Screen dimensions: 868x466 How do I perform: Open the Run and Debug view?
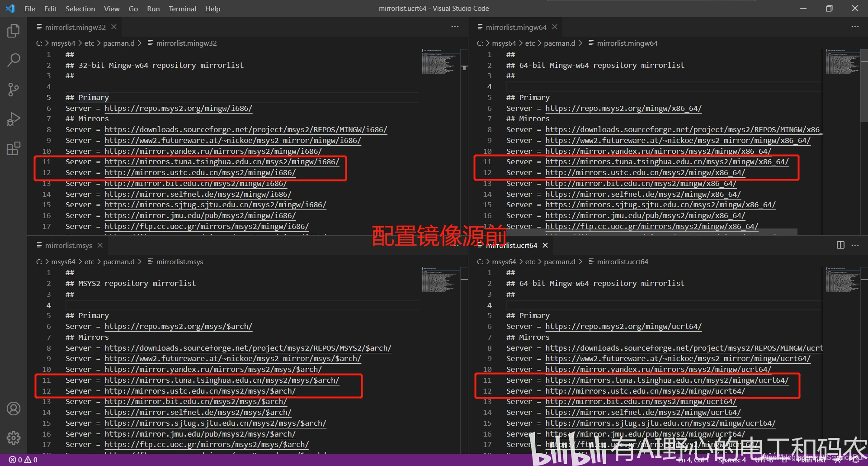[x=14, y=119]
